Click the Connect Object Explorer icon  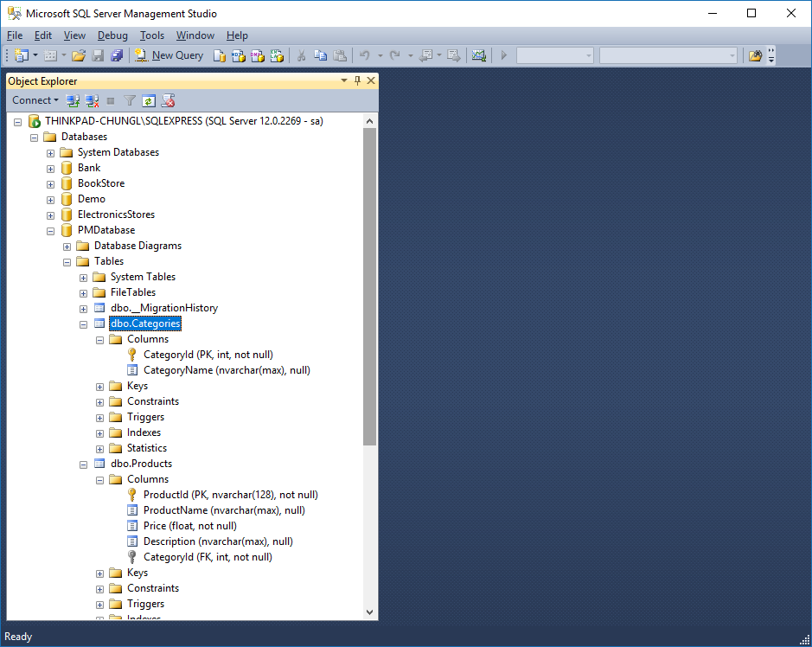[73, 100]
